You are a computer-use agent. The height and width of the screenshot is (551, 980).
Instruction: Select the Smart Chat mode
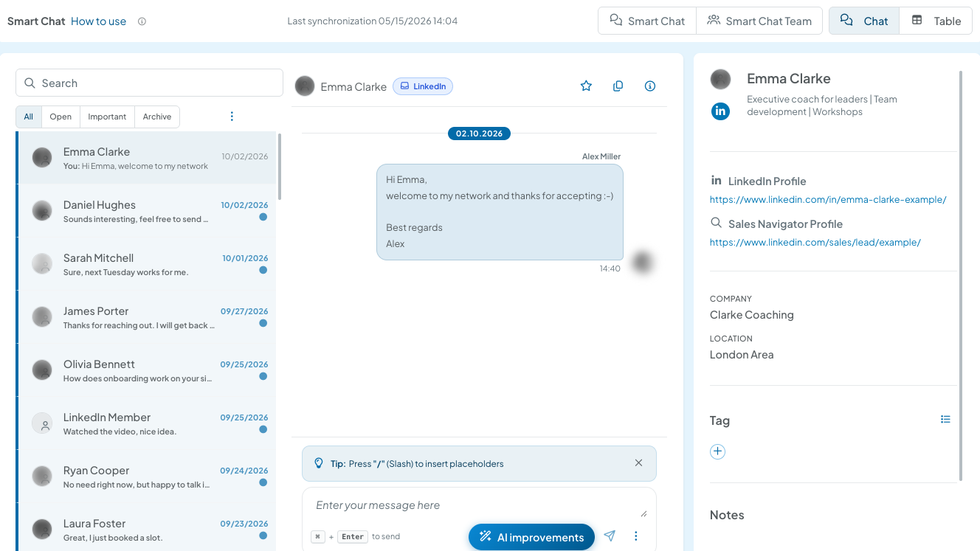[647, 21]
